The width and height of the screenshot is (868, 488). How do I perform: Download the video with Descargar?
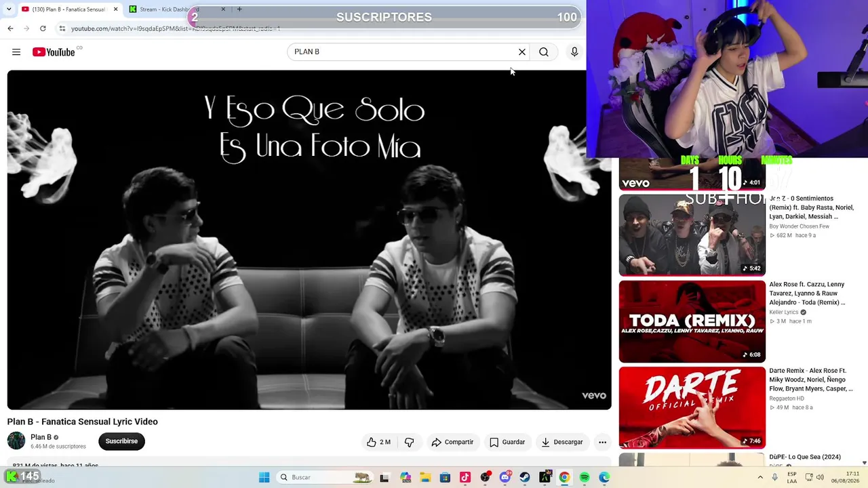click(x=562, y=442)
